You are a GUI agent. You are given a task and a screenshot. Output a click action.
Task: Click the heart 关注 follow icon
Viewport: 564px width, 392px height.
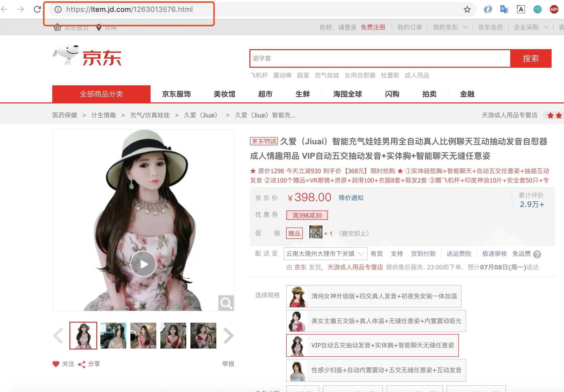point(56,364)
